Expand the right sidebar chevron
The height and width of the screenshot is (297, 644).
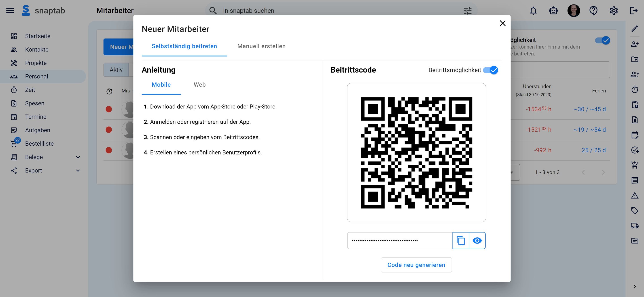pos(635,286)
